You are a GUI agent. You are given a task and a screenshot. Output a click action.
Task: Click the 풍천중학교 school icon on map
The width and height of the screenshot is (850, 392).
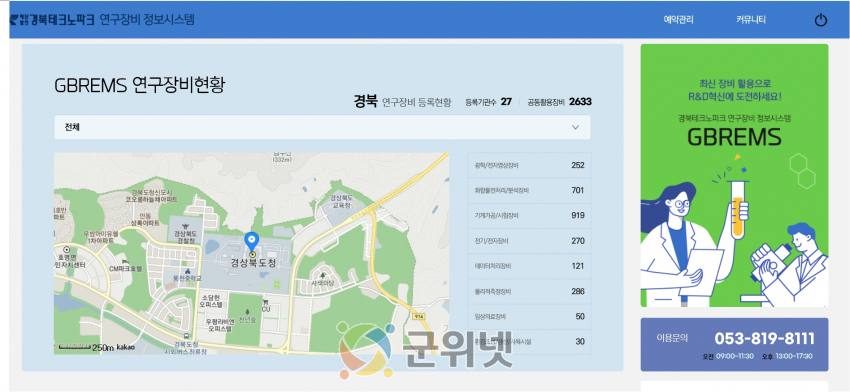point(187,271)
